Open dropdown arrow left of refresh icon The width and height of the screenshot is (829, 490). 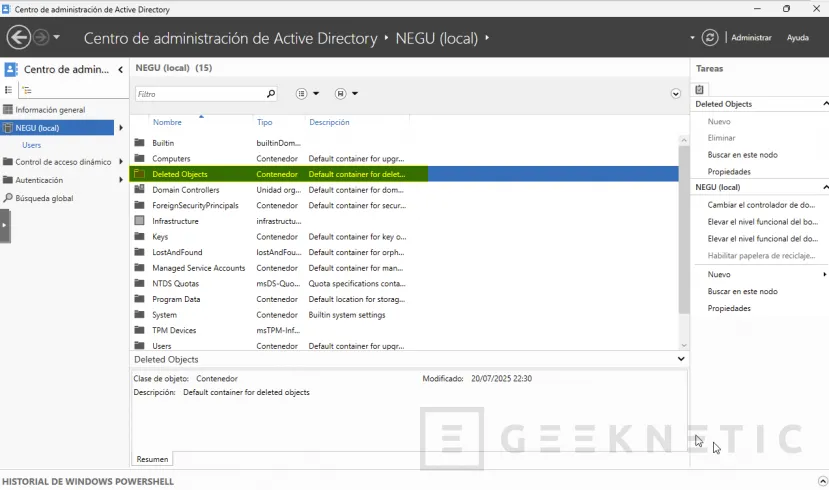tap(692, 38)
